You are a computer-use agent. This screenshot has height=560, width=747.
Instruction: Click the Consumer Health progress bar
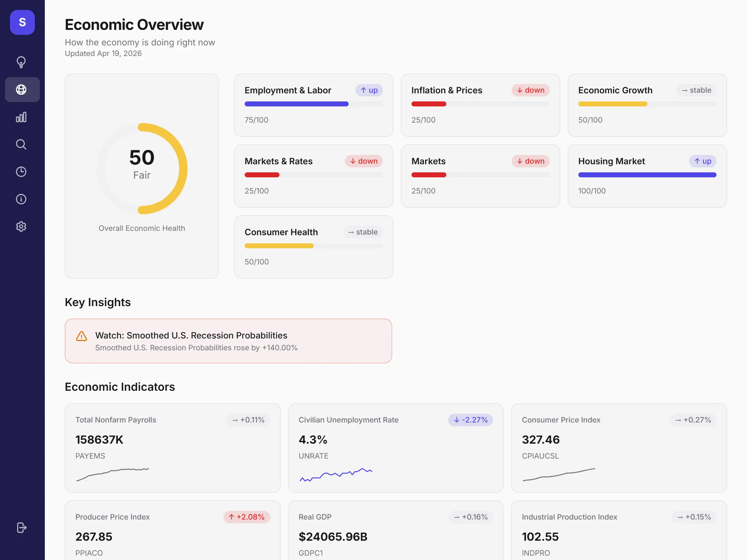313,246
